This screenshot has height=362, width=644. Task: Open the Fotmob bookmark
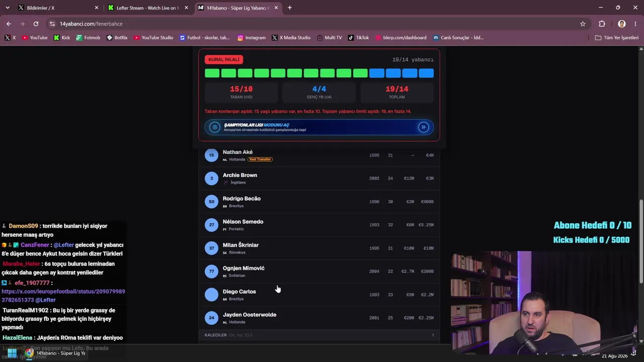pyautogui.click(x=88, y=38)
